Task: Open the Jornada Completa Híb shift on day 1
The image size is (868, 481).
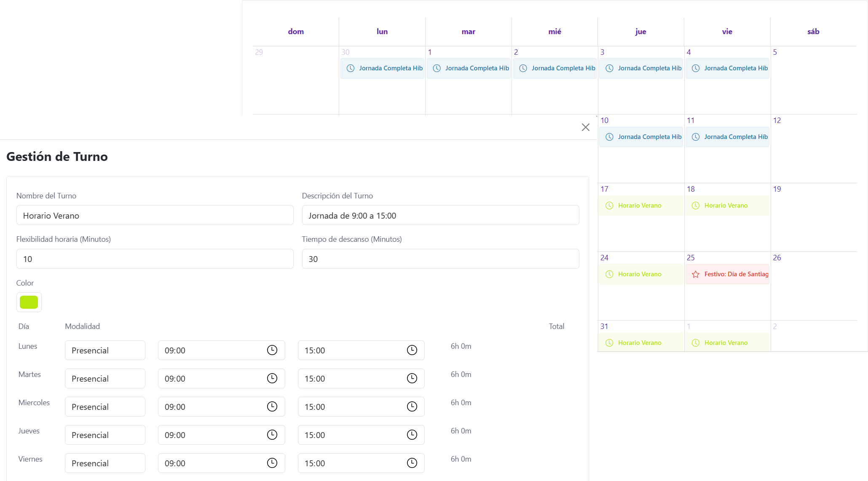Action: (469, 68)
